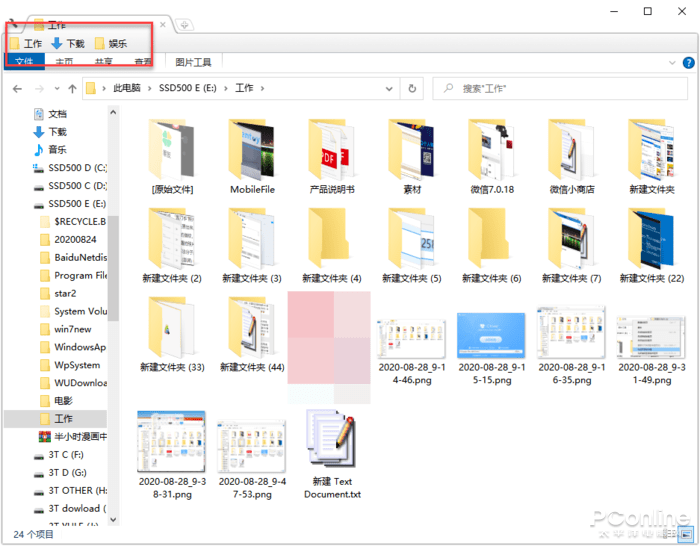Open the 工作 bookmark in the bookmark bar
700x546 pixels.
pos(26,43)
